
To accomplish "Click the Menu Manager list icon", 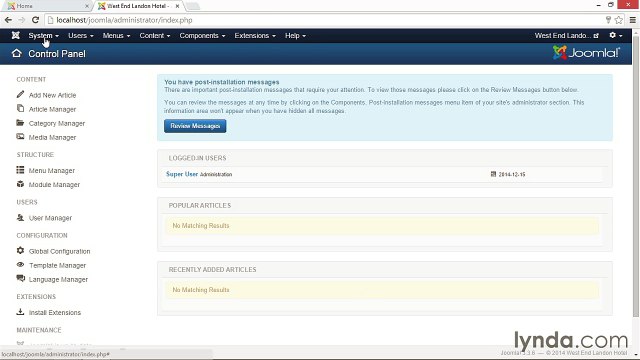I will 20,170.
